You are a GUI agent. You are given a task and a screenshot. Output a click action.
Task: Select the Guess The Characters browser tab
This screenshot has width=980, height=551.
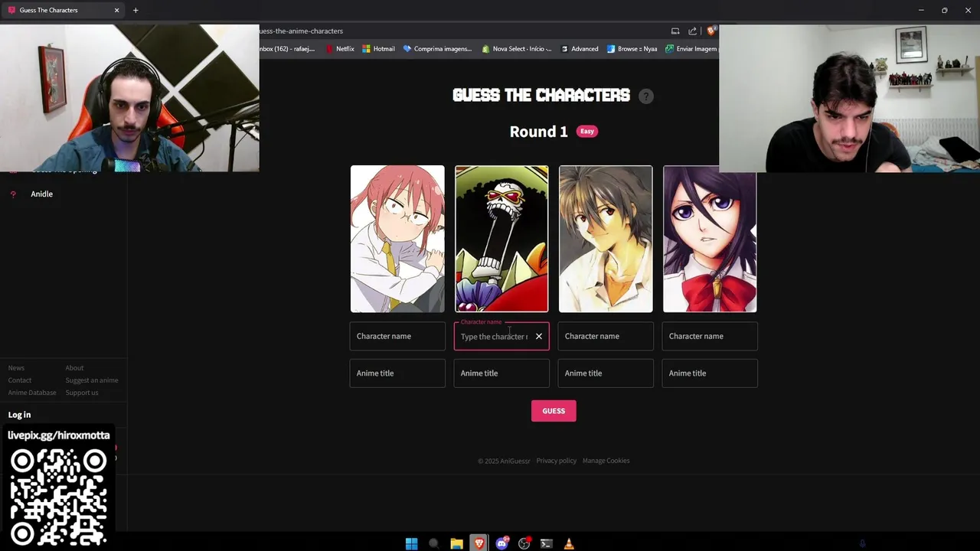pyautogui.click(x=63, y=10)
